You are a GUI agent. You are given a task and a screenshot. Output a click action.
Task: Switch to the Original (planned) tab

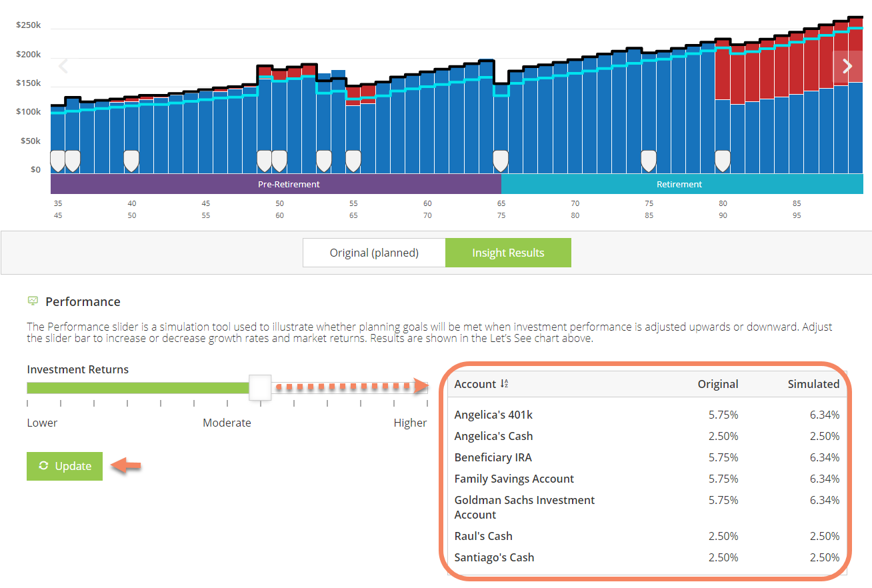pyautogui.click(x=374, y=253)
